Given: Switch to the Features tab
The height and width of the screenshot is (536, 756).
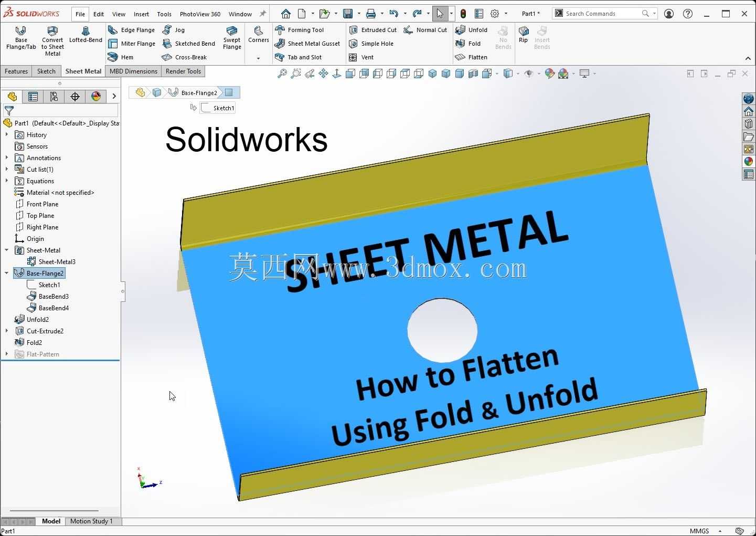Looking at the screenshot, I should coord(16,71).
